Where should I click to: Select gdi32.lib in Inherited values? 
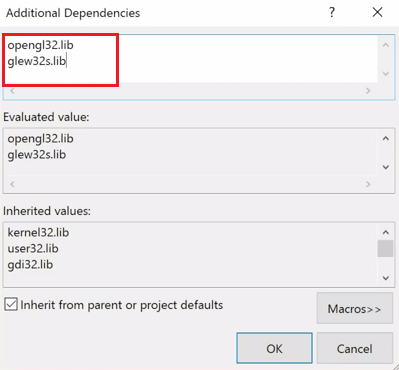pos(30,265)
